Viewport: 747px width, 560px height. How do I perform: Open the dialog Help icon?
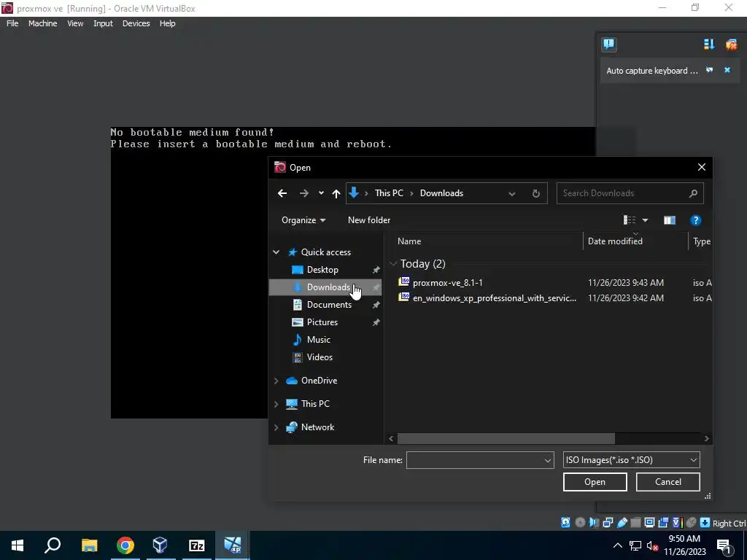695,220
